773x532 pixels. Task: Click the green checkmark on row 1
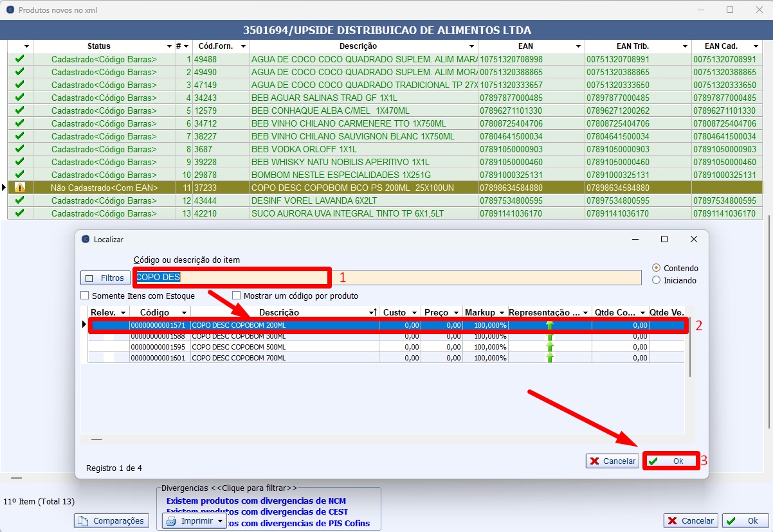20,59
